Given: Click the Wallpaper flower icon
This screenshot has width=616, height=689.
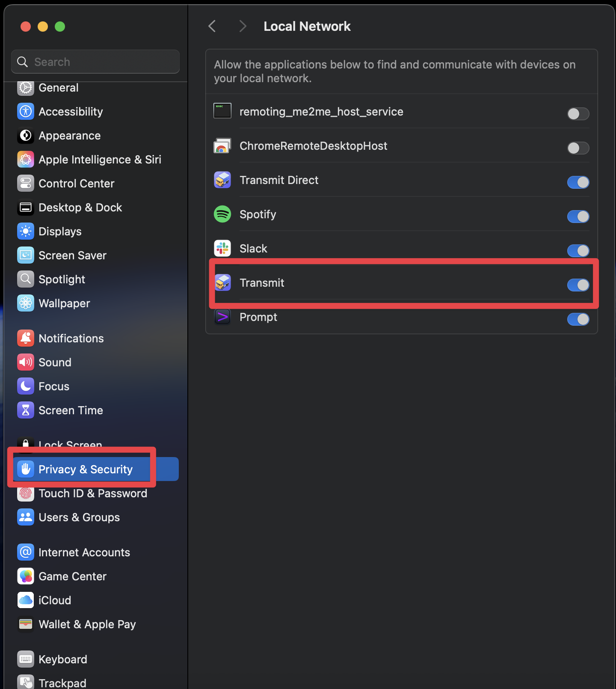Looking at the screenshot, I should point(26,303).
